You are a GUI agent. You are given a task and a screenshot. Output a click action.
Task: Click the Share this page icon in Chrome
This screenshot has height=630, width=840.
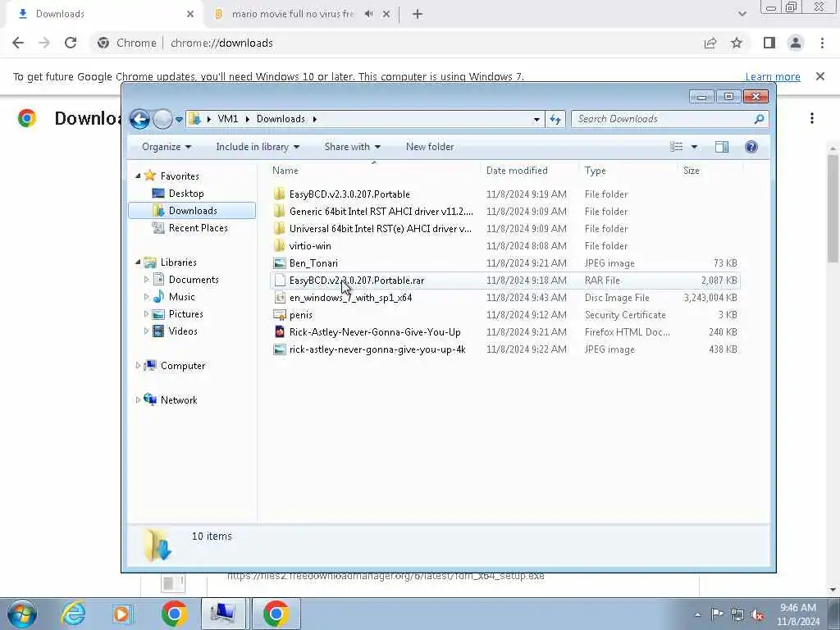point(710,43)
